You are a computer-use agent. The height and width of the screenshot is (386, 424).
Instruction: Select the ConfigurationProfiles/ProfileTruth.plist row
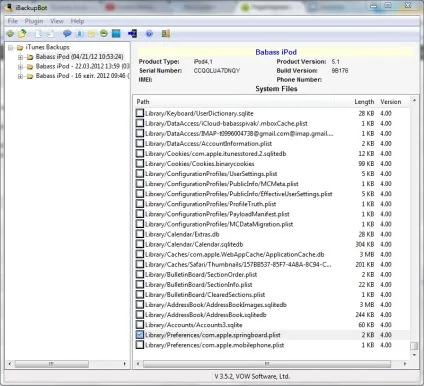[x=272, y=204]
